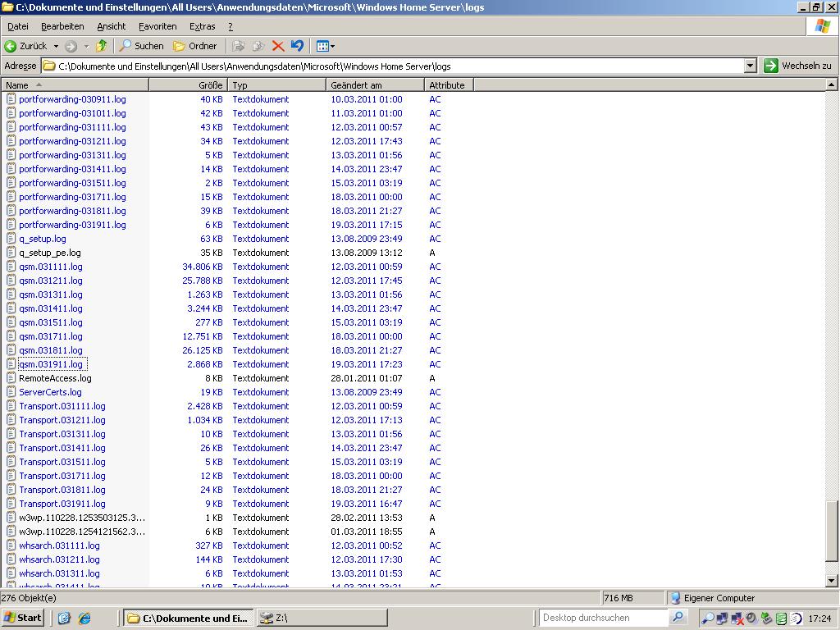Open the Datei menu
Image resolution: width=840 pixels, height=630 pixels.
[18, 26]
